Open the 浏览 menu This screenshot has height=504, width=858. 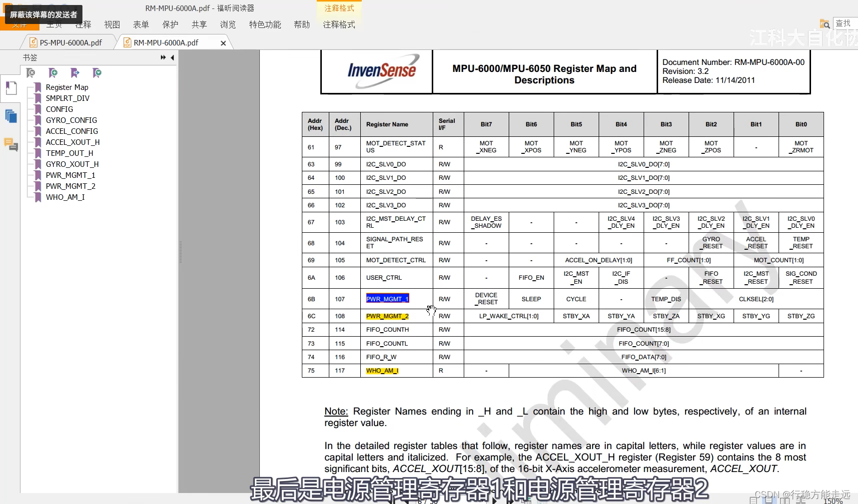228,24
